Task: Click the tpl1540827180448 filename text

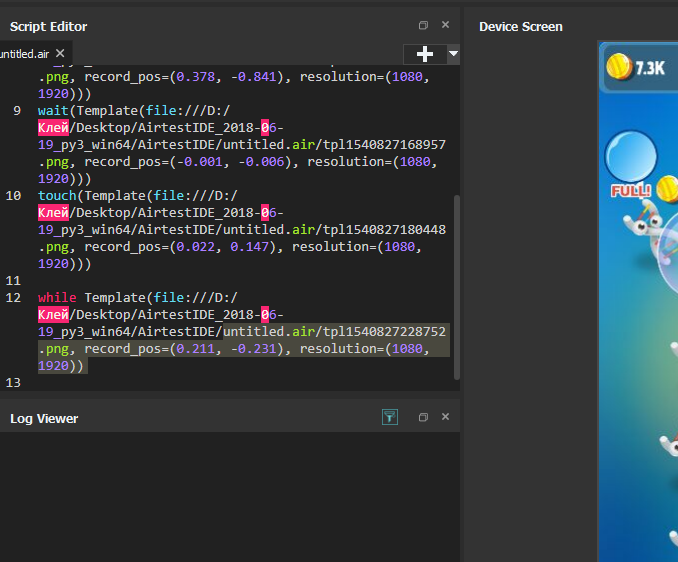Action: pos(384,230)
